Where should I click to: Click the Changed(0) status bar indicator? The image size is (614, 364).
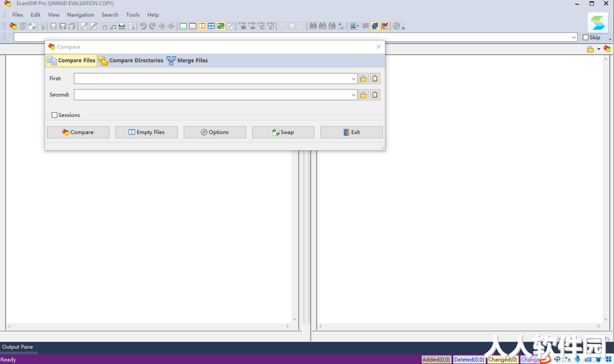point(503,360)
